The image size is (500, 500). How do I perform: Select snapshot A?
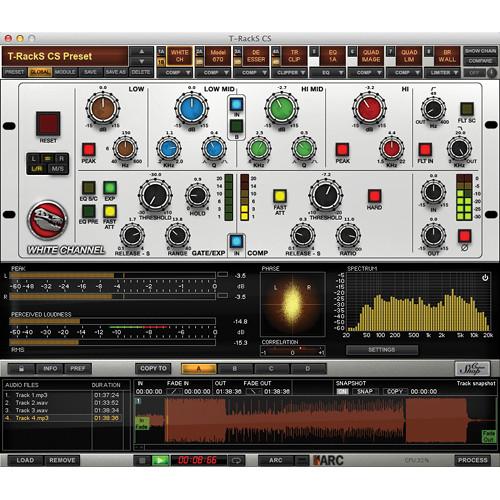tap(199, 369)
